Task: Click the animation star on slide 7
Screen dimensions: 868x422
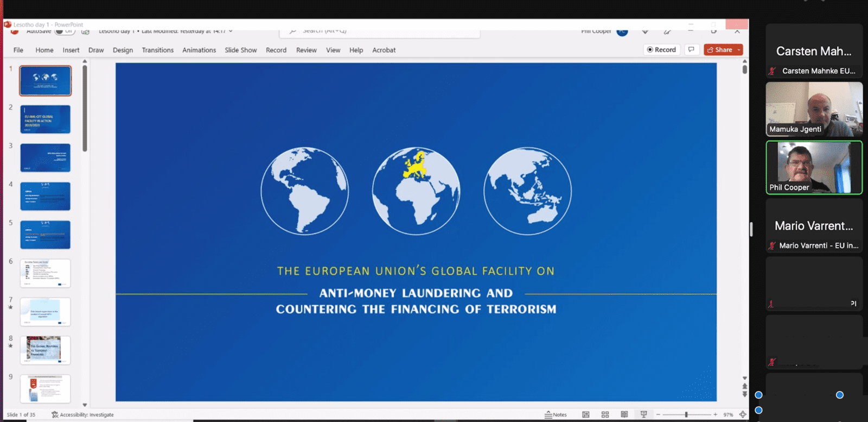Action: [10, 307]
